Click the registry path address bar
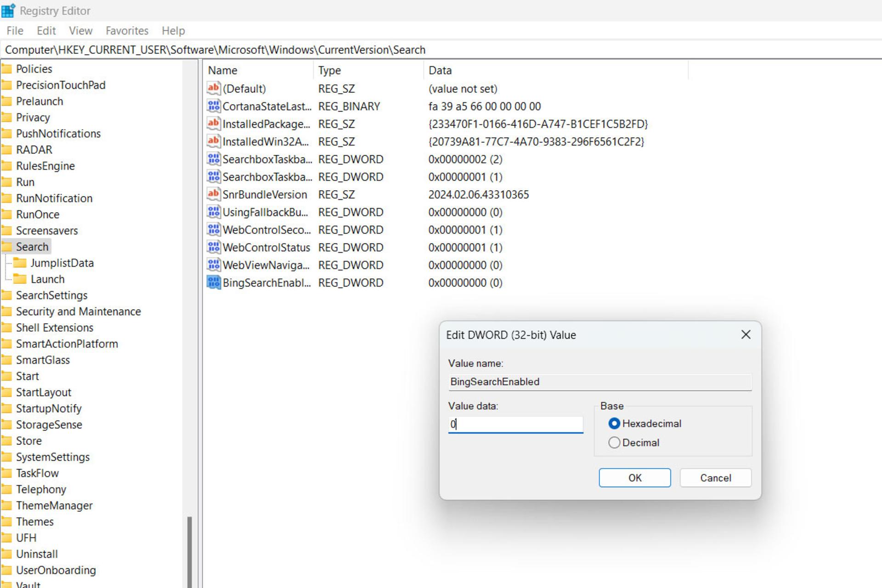This screenshot has height=588, width=882. pyautogui.click(x=441, y=50)
